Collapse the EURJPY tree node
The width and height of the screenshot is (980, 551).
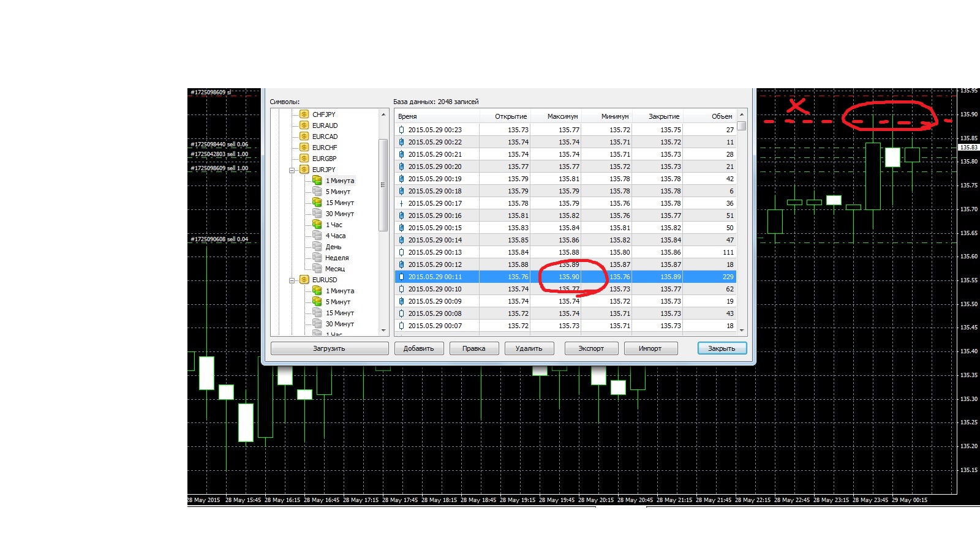[x=292, y=170]
